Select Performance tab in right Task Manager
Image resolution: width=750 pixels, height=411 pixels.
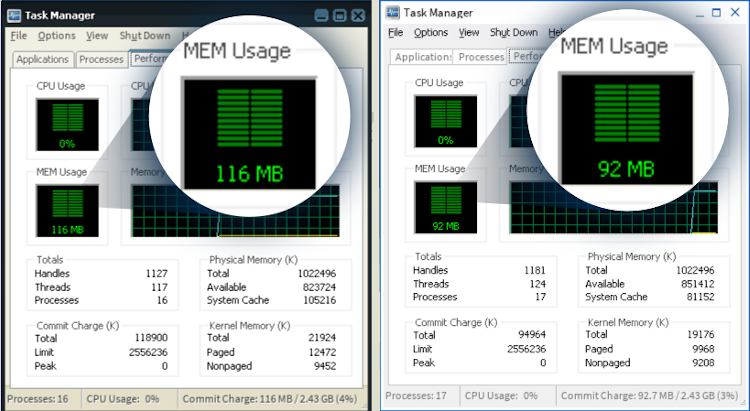[x=527, y=56]
